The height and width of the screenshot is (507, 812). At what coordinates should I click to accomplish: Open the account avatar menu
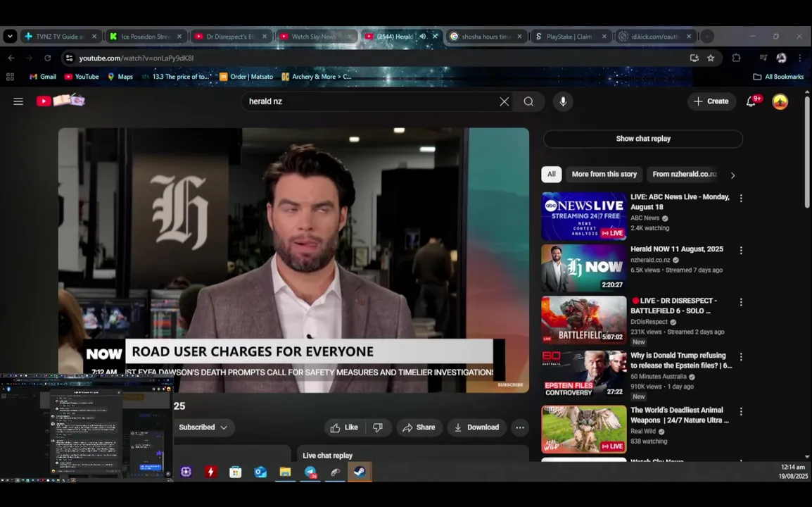[x=780, y=101]
